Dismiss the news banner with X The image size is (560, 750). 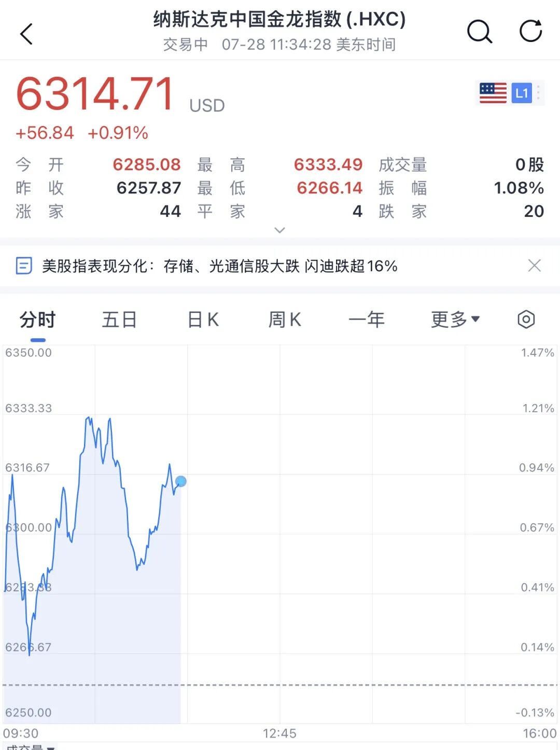click(534, 266)
